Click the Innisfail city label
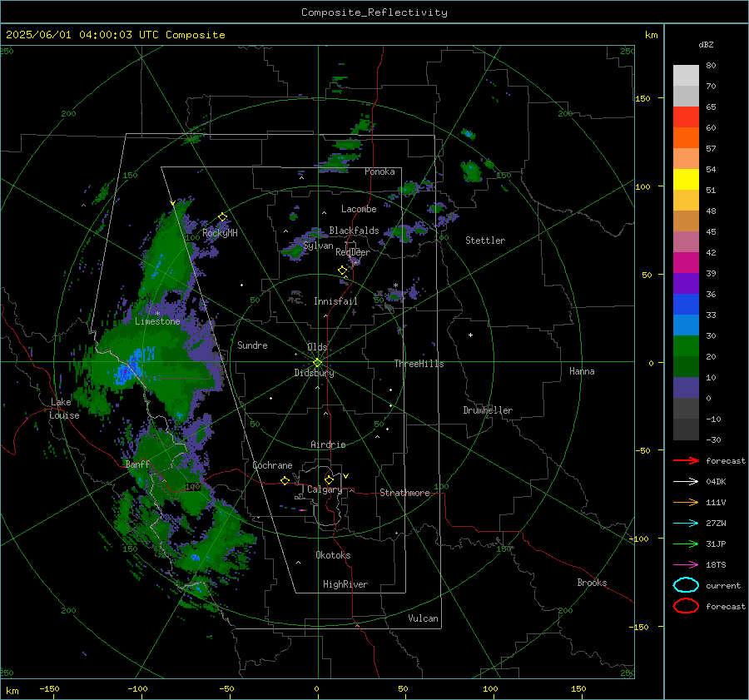 335,301
